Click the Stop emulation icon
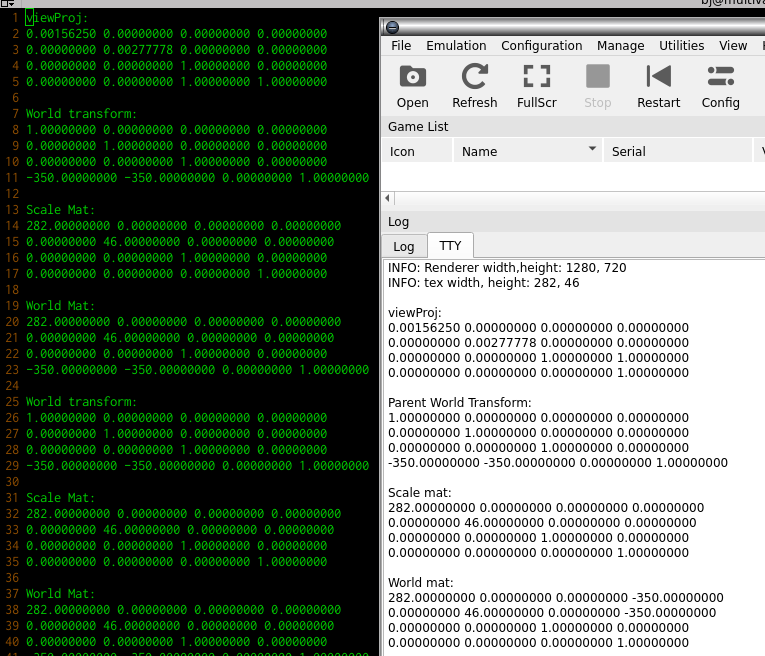 coord(597,78)
